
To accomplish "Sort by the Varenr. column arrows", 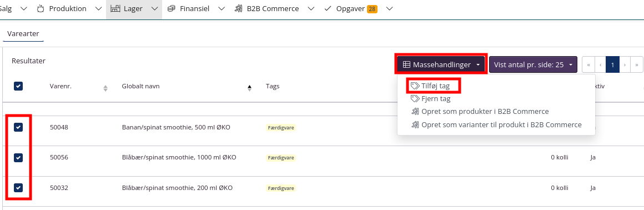I will click(105, 88).
